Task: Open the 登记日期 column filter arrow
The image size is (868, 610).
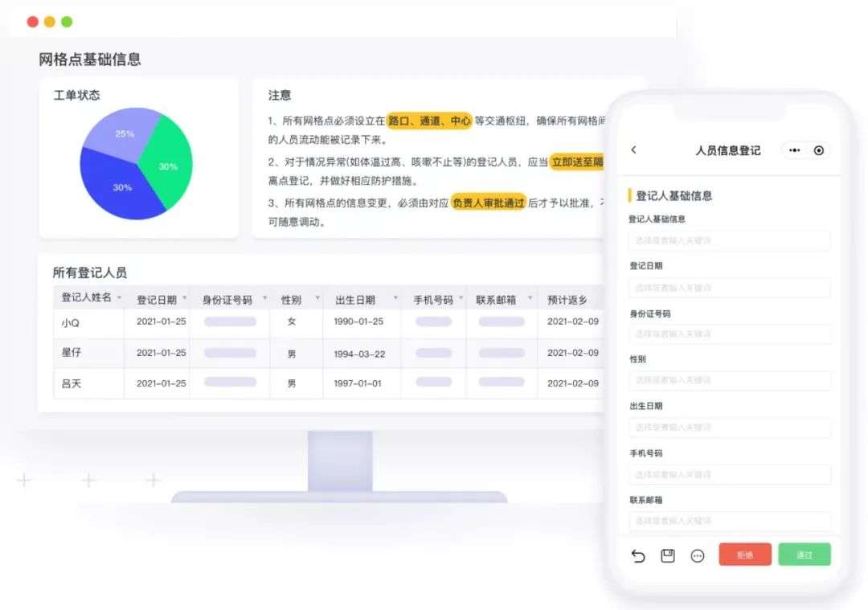Action: tap(184, 298)
